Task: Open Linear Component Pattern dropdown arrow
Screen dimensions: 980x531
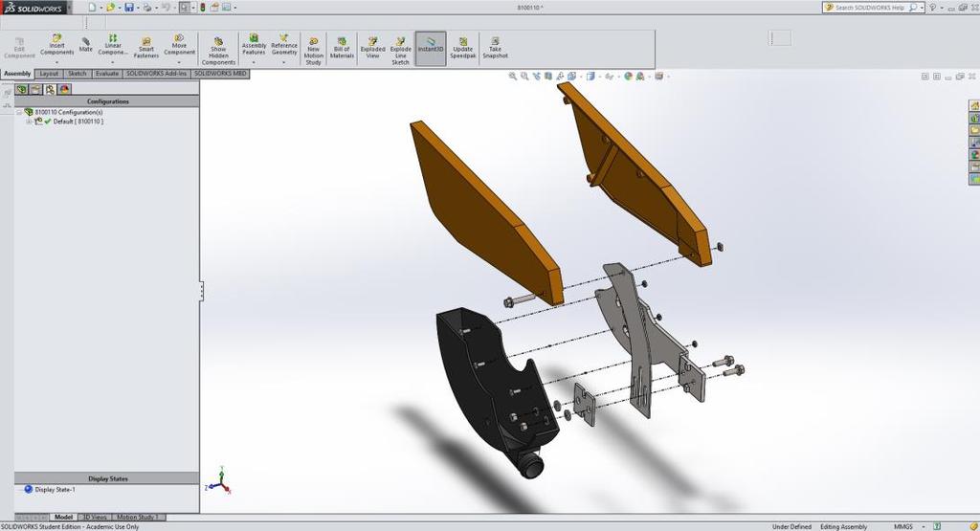Action: [x=113, y=62]
